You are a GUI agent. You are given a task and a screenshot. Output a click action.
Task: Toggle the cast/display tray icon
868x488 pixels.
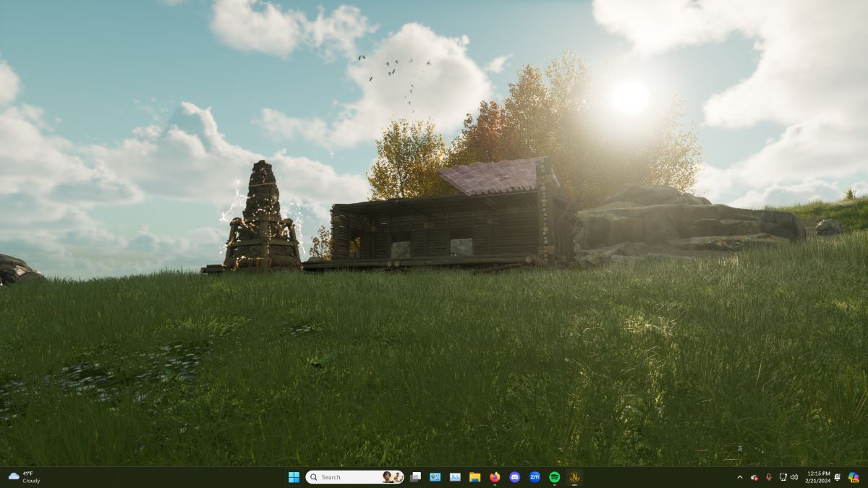tap(783, 477)
